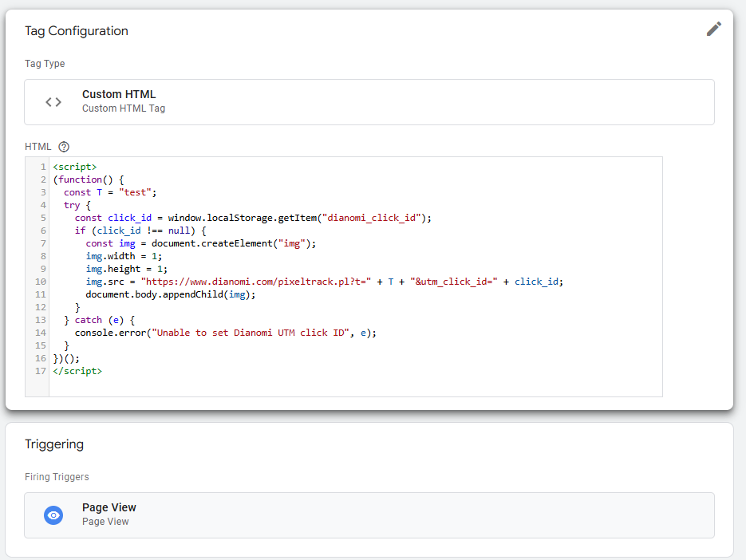Click the closing </script> tag on line 17

pyautogui.click(x=77, y=371)
